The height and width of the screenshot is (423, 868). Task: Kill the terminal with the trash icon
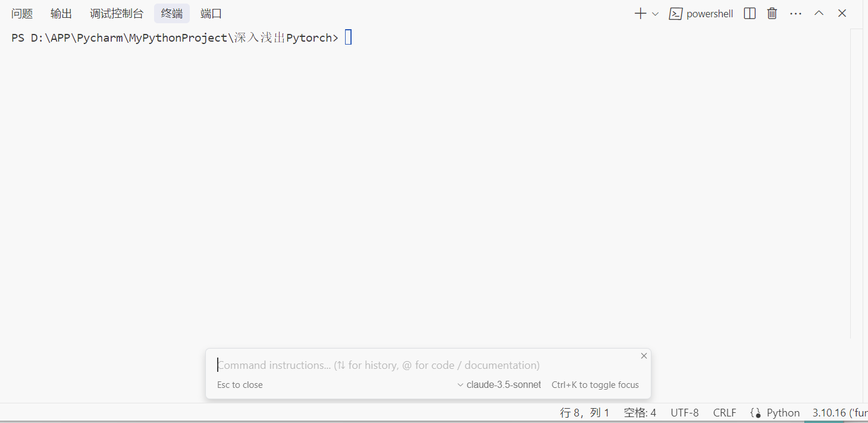772,13
